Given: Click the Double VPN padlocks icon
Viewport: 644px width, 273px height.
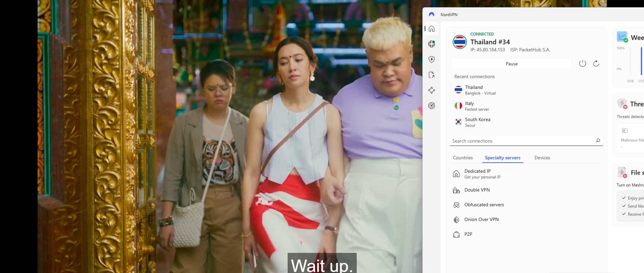Looking at the screenshot, I should click(x=456, y=190).
